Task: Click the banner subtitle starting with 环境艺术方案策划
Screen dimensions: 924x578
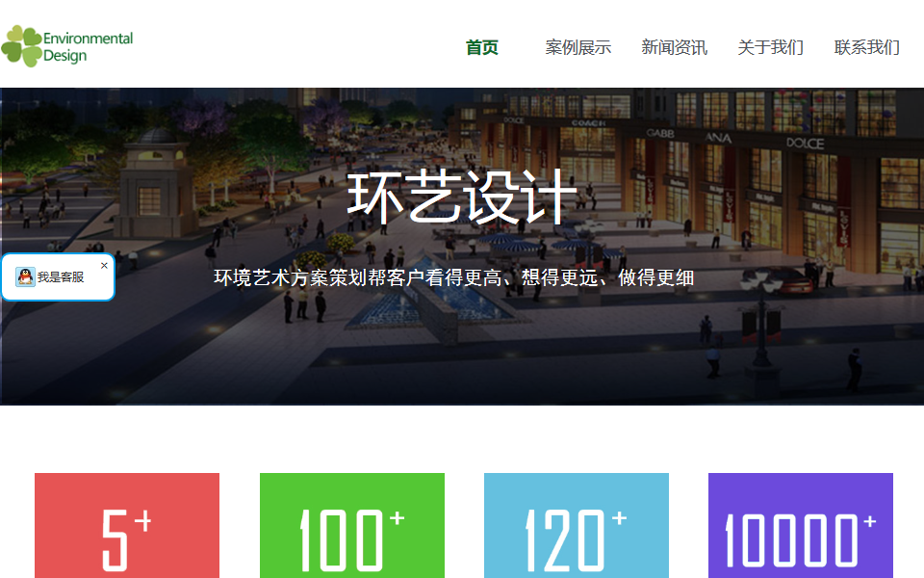Action: tap(453, 278)
